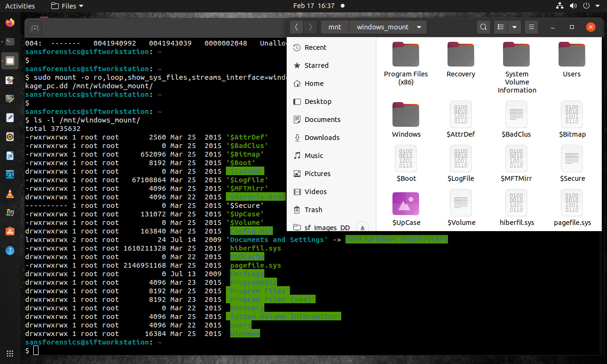607x364 pixels.
Task: Open the Recent sidebar location
Action: click(x=315, y=47)
